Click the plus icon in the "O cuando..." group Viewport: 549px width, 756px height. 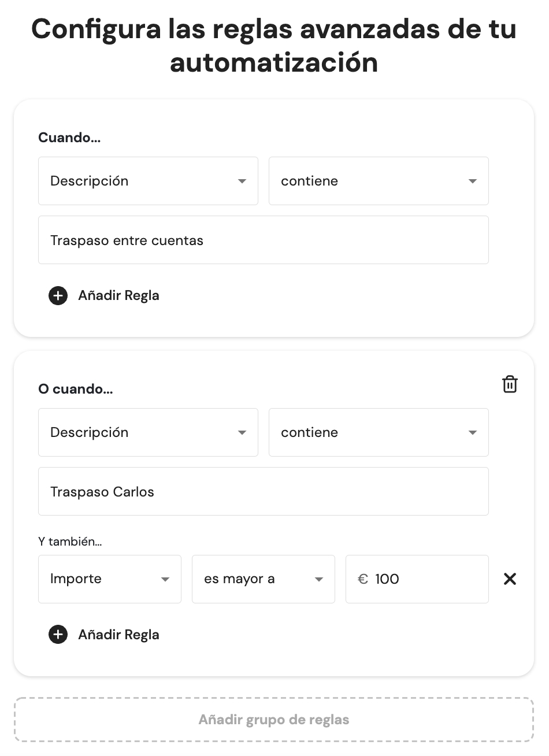58,635
